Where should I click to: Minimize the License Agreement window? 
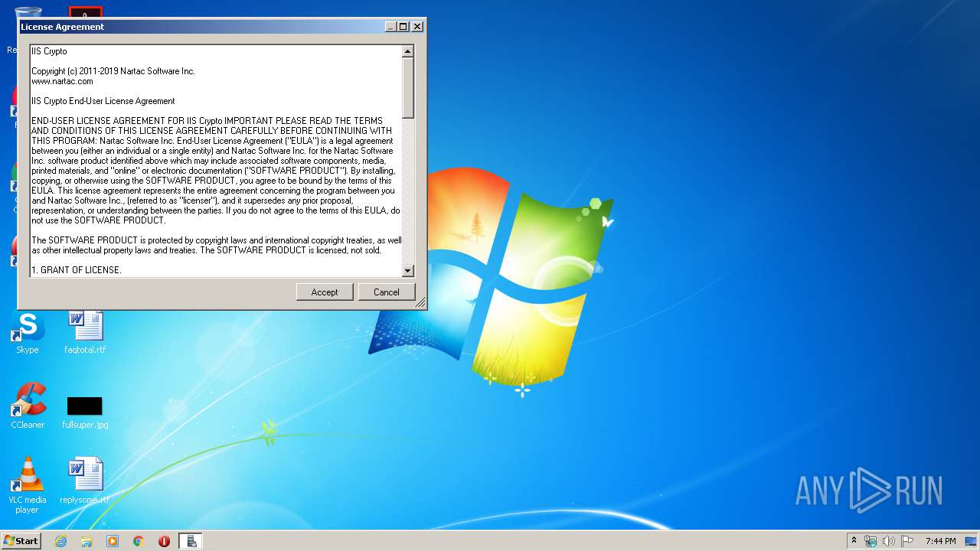pyautogui.click(x=391, y=26)
